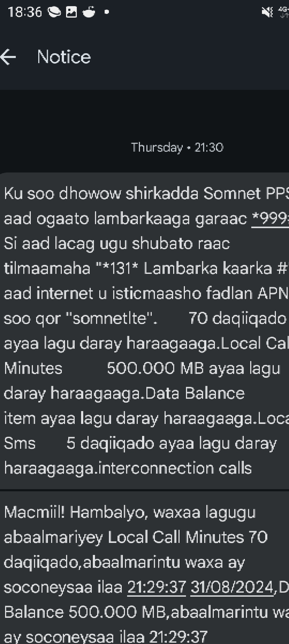Tap the bowl-shaped notification icon in status bar
The width and height of the screenshot is (289, 644).
[x=89, y=12]
